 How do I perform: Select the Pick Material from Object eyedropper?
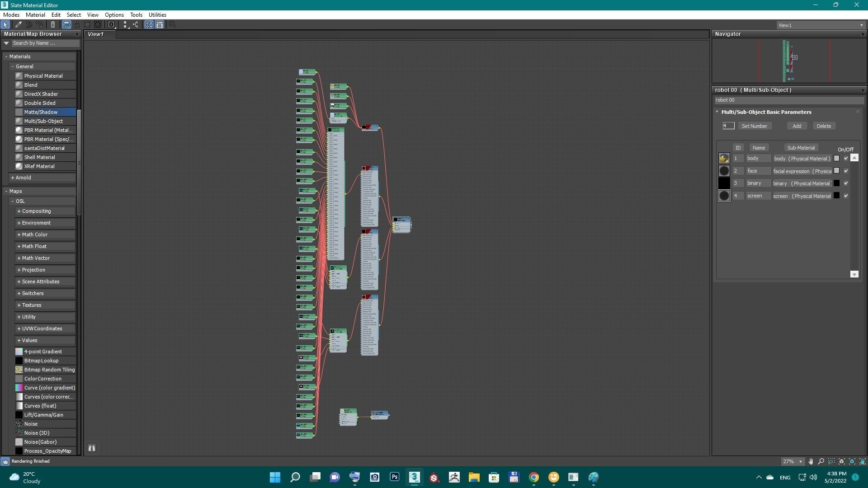(19, 25)
